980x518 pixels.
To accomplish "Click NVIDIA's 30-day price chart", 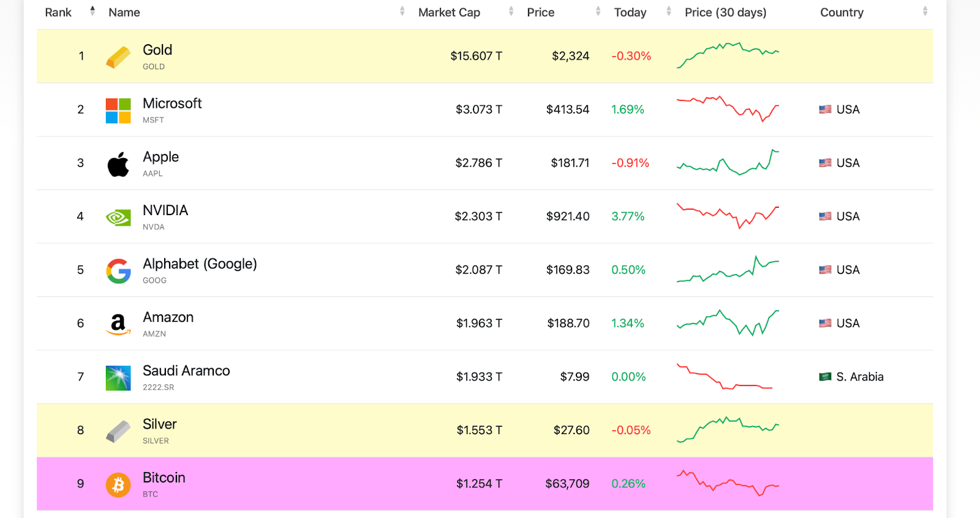I will coord(728,216).
